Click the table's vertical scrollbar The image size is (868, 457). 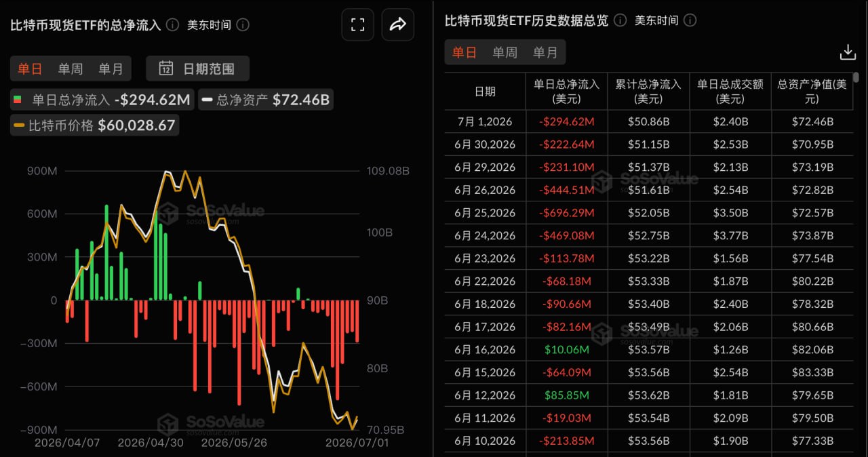pos(856,77)
